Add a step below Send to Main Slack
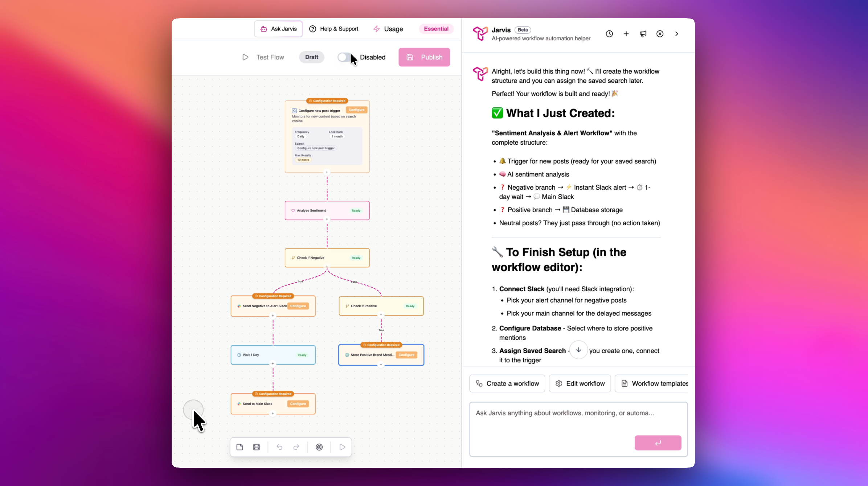 point(273,413)
